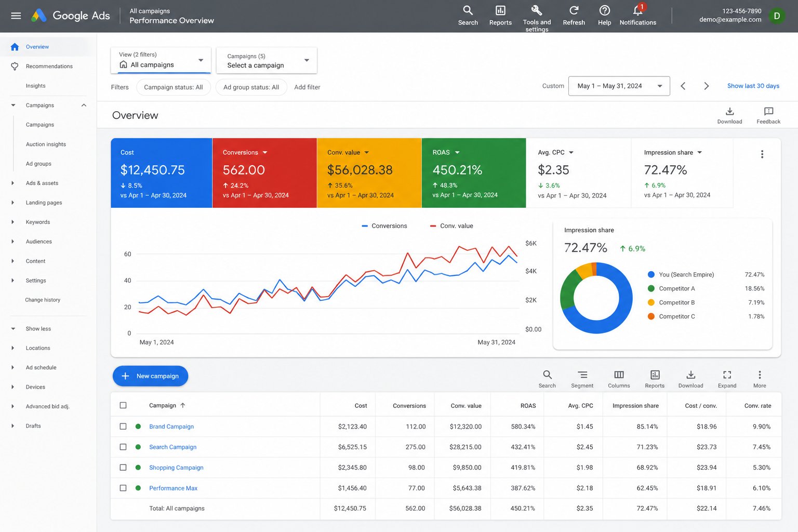Viewport: 798px width, 532px height.
Task: Click Competitor A green legend dot
Action: pos(651,289)
